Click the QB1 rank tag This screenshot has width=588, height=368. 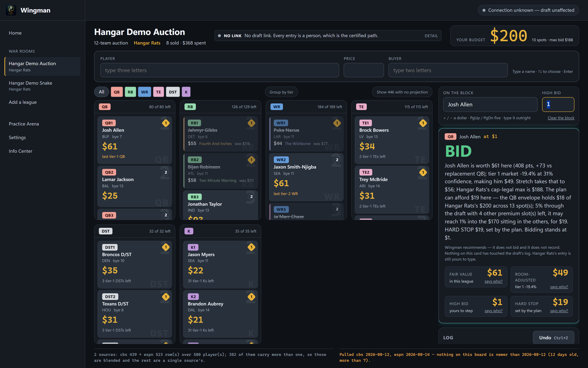[x=109, y=123]
